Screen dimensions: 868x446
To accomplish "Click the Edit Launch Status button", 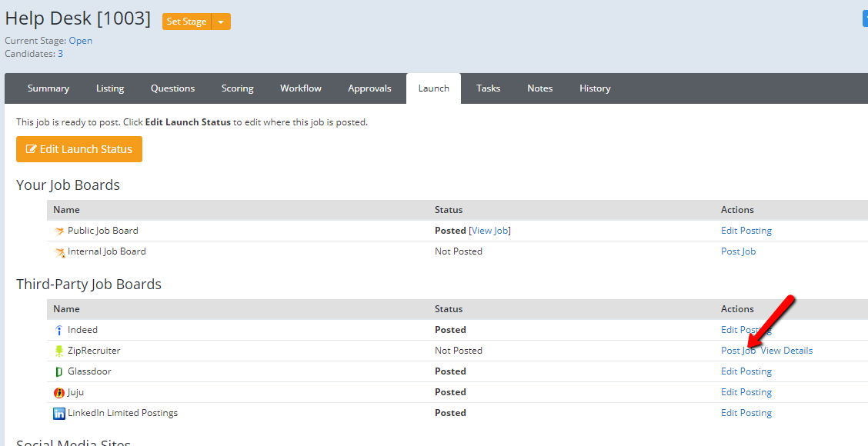I will point(79,149).
